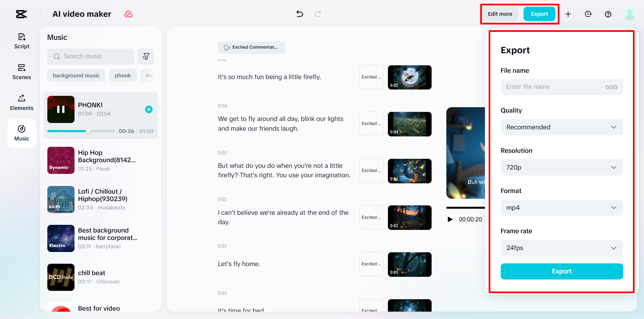The height and width of the screenshot is (319, 644).
Task: Click the Edit more button
Action: (500, 14)
